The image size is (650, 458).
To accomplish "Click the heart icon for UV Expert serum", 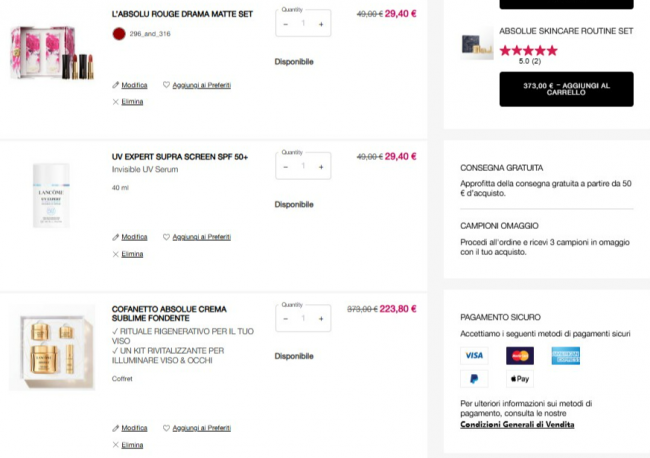I will (166, 237).
